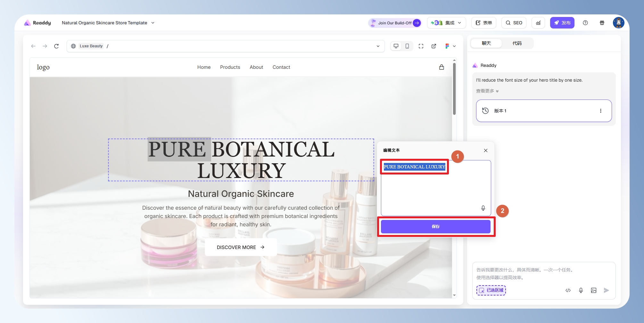Enter fullscreen preview mode
Viewport: 644px width, 323px height.
[x=421, y=46]
